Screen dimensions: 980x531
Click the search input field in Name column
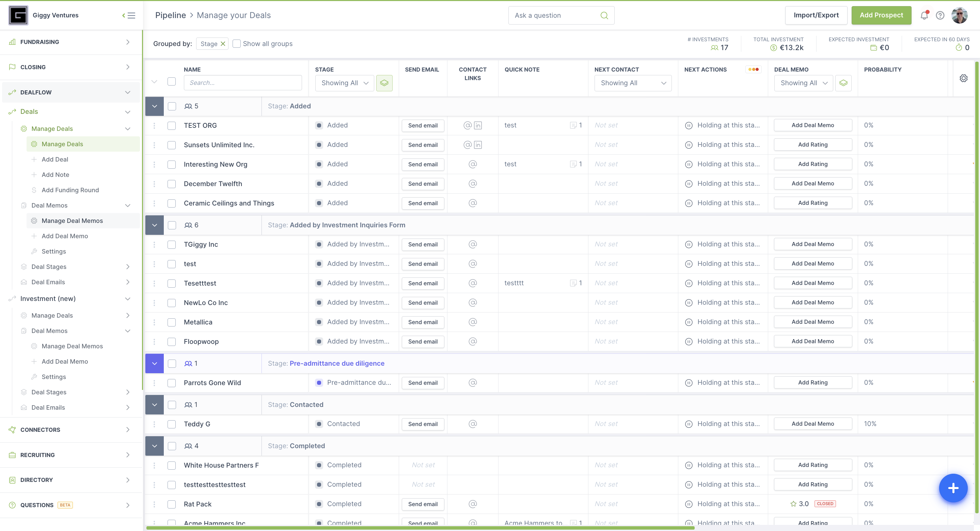click(x=242, y=82)
